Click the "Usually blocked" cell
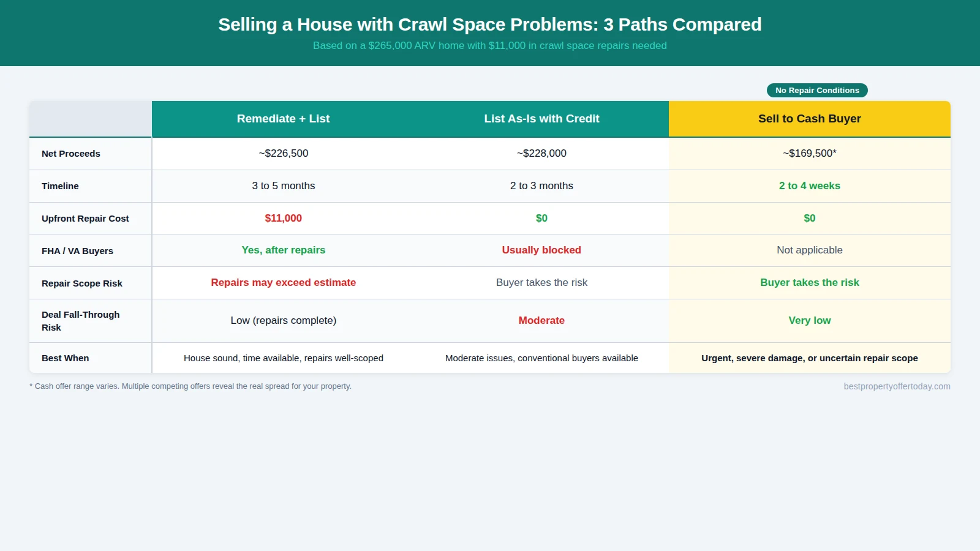980x551 pixels. tap(541, 250)
